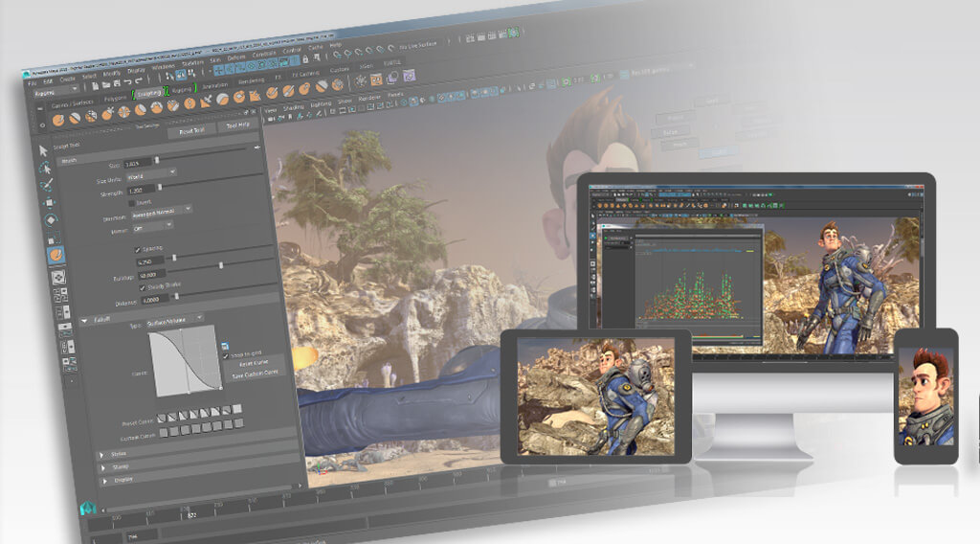This screenshot has height=544, width=980.
Task: Collapse the Falloff section
Action: pos(84,321)
